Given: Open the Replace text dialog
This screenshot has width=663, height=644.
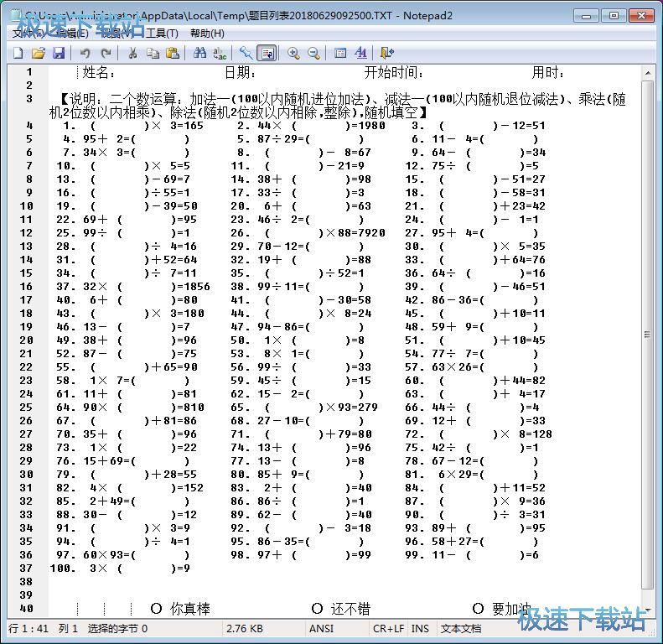Looking at the screenshot, I should 220,53.
